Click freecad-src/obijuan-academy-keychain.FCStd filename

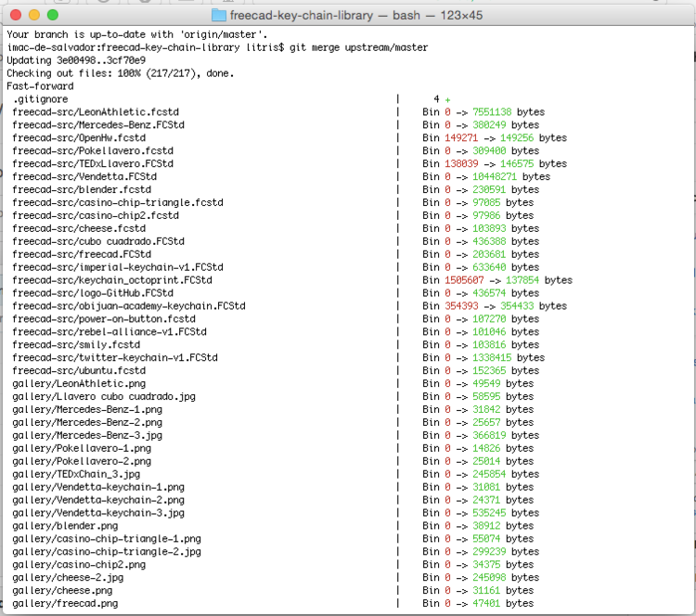129,305
